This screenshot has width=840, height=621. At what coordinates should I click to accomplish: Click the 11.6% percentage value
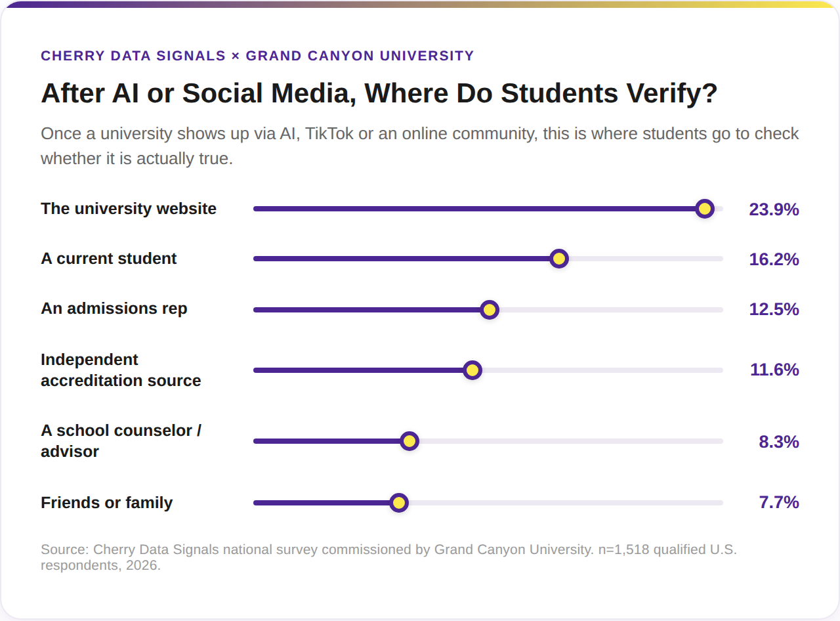[774, 370]
